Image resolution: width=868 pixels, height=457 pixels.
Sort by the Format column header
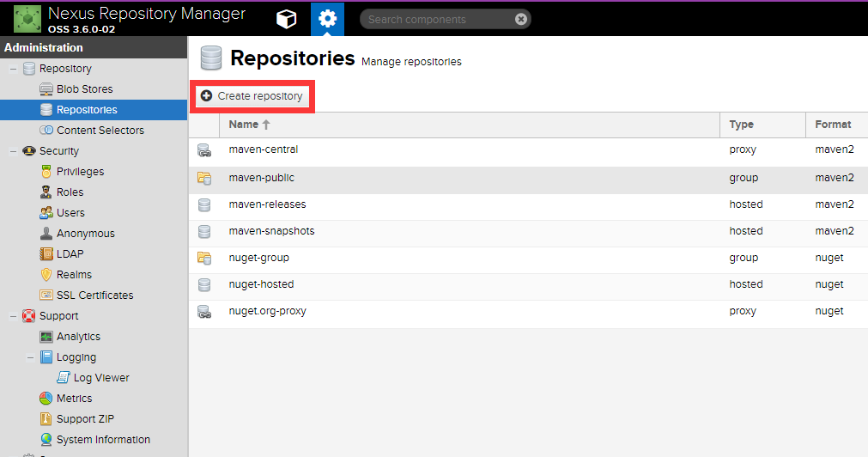836,125
